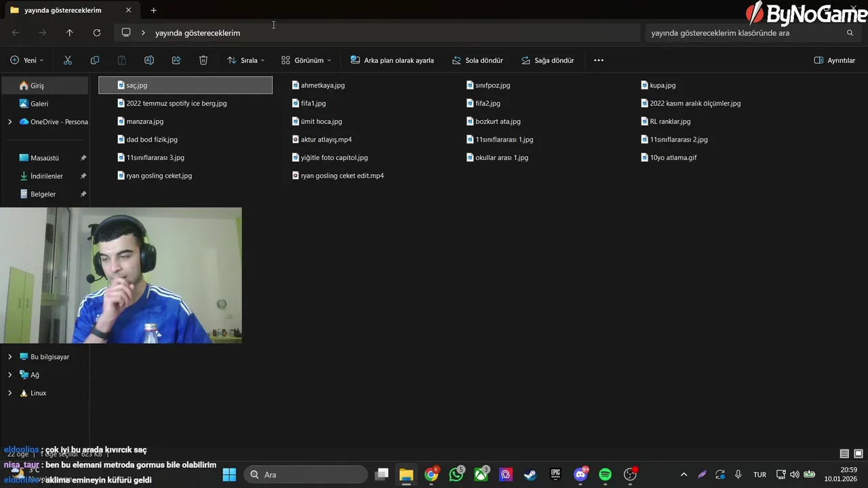Refresh the current folder view
Screen dimensions: 868x488
[x=97, y=33]
